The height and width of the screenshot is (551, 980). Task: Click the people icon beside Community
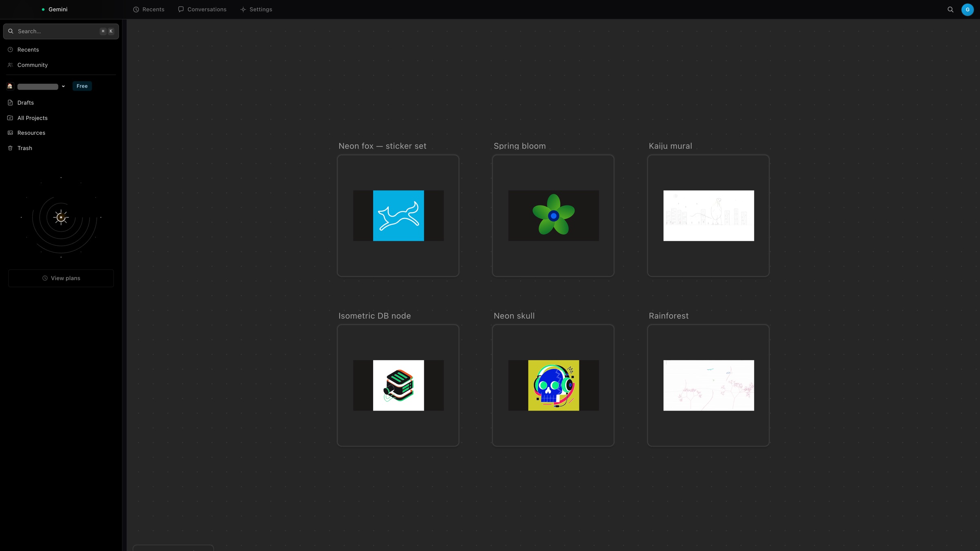(10, 65)
